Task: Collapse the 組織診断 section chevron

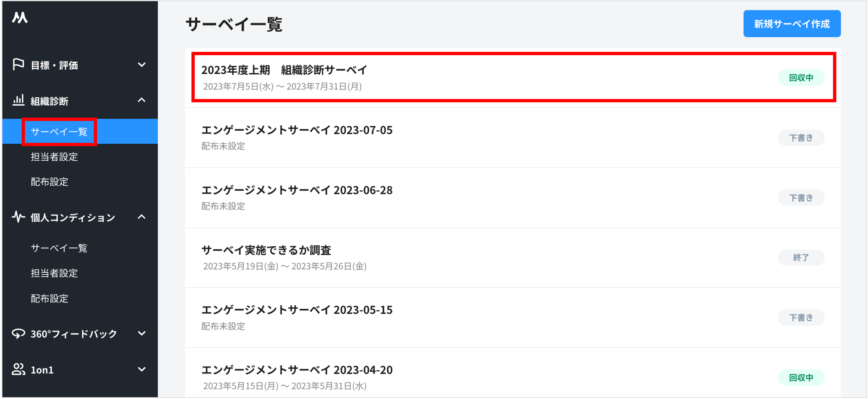Action: [x=142, y=100]
